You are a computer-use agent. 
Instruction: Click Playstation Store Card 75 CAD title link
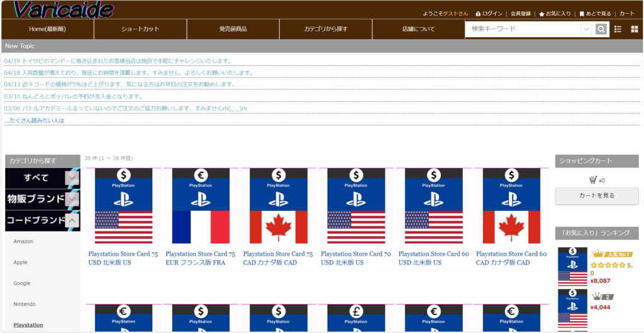[x=278, y=258]
